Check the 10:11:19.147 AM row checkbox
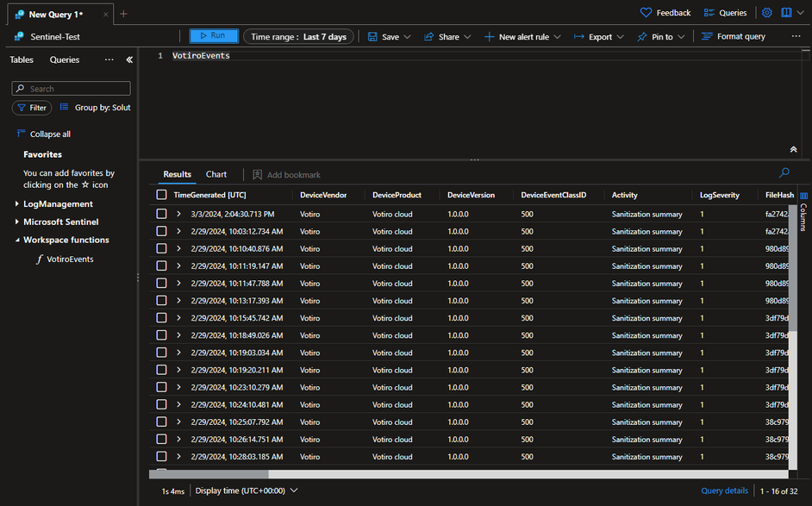This screenshot has height=506, width=812. [161, 265]
